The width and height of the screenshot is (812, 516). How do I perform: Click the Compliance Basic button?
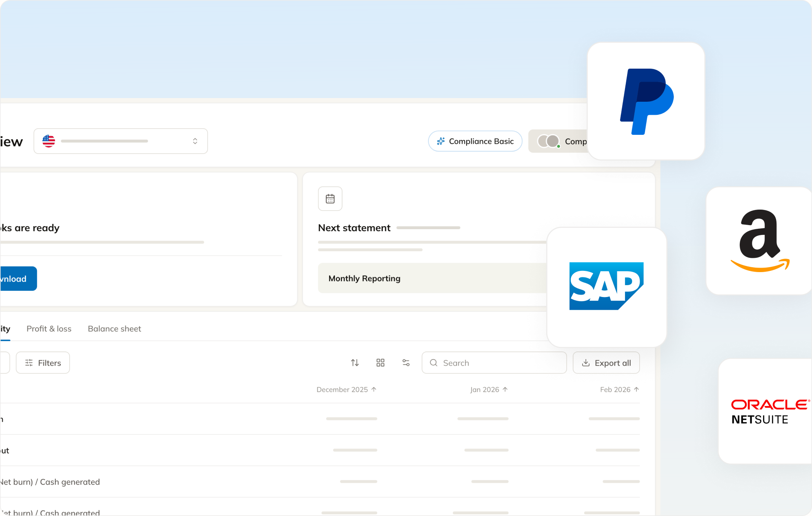[x=475, y=141]
